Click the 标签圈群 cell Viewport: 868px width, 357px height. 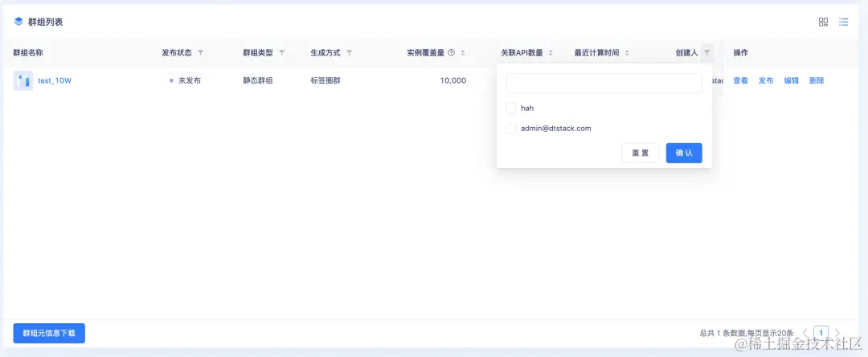pos(325,81)
